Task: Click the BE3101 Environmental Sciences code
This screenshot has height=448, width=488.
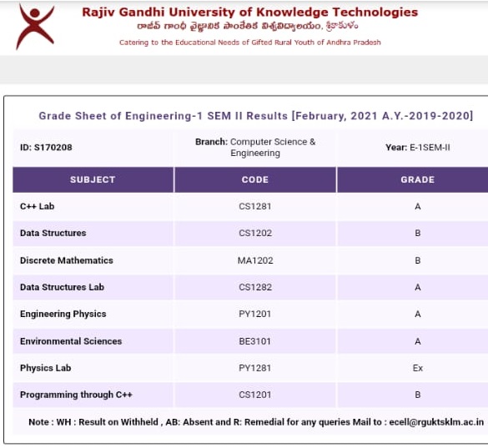Action: tap(255, 341)
